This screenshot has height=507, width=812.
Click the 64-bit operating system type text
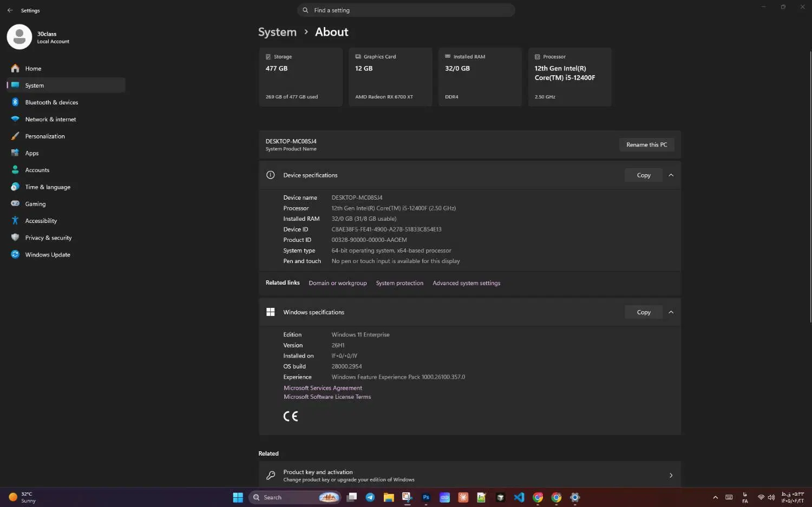391,251
